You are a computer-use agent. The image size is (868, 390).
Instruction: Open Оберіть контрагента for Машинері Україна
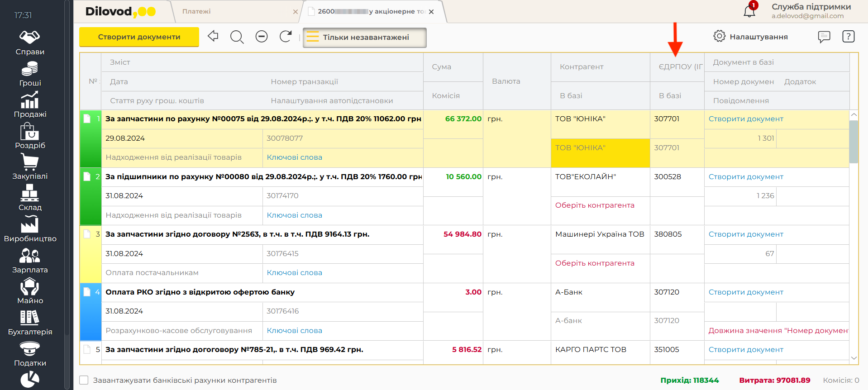(595, 263)
